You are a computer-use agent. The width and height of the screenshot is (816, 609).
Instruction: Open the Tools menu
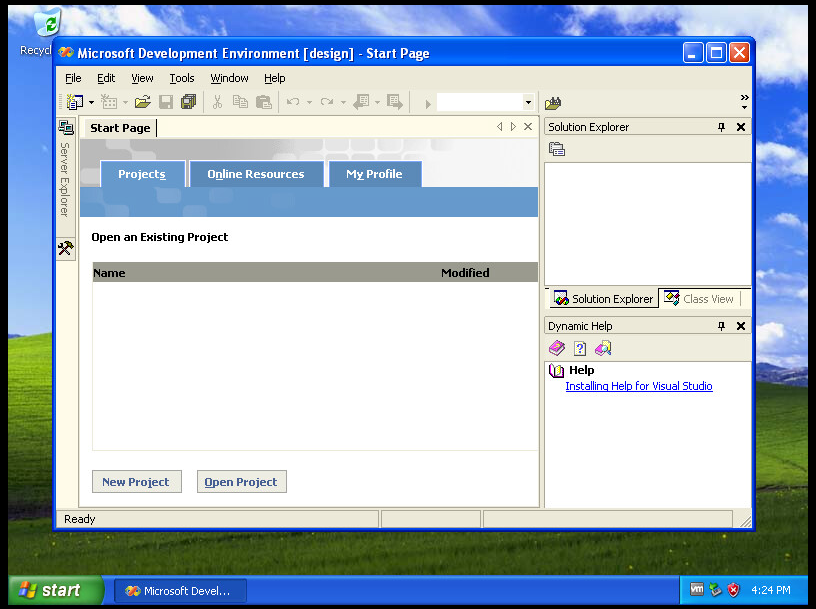coord(182,78)
